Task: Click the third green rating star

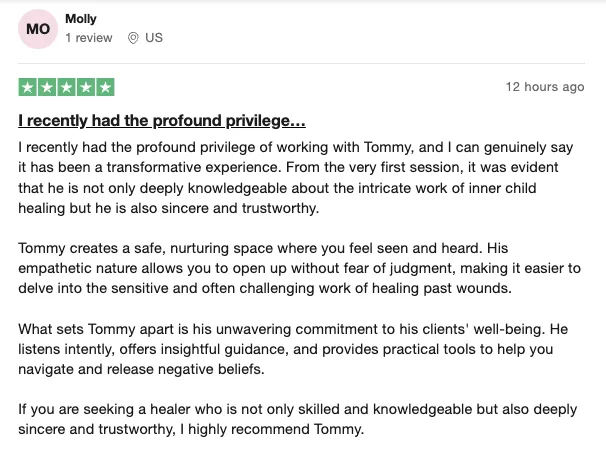Action: (x=66, y=87)
